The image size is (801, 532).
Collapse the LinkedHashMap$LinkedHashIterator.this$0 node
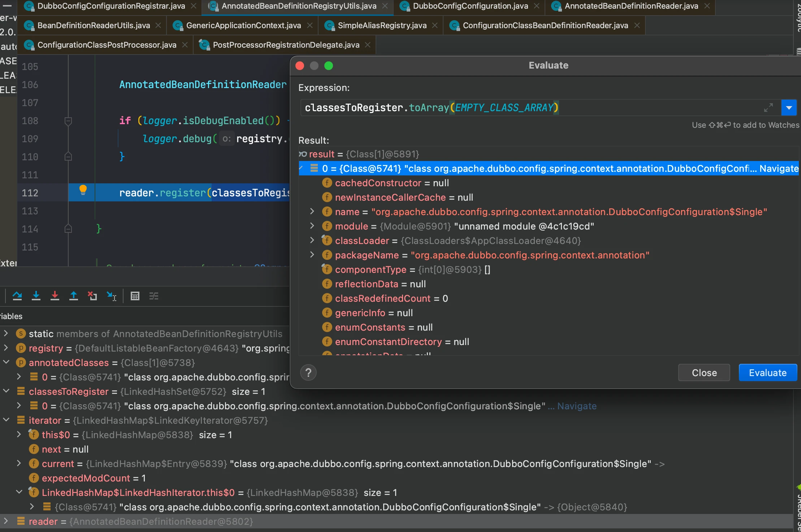pos(19,492)
